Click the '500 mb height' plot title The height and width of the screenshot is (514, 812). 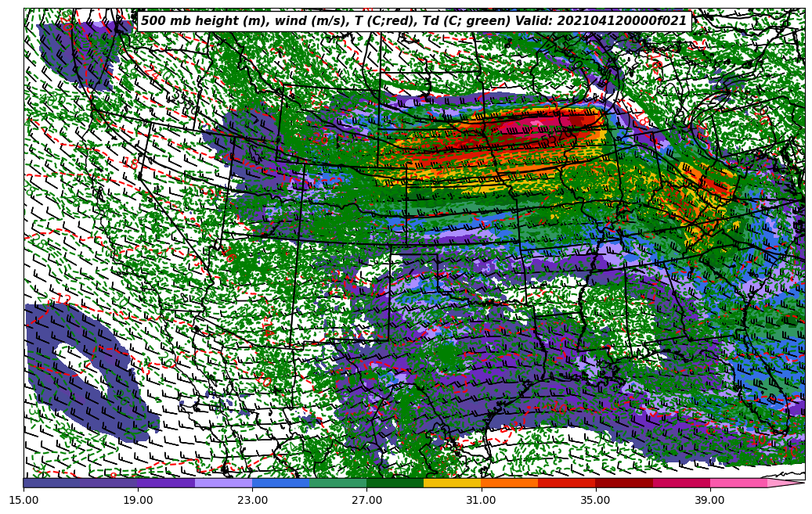[x=414, y=21]
